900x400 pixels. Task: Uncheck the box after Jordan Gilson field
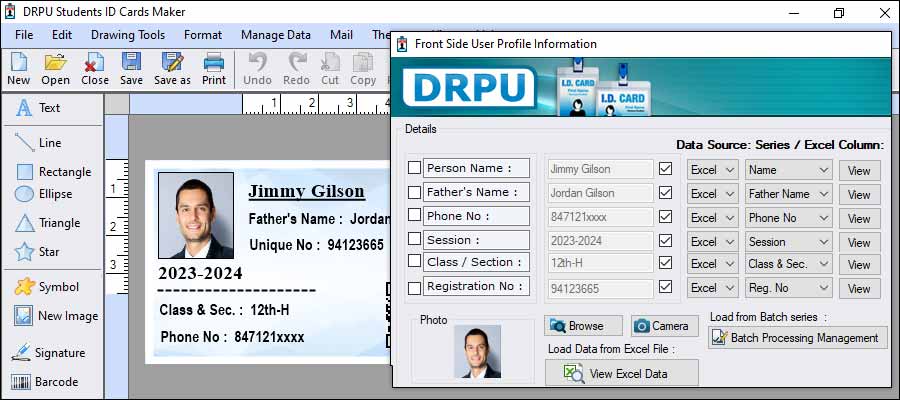(665, 193)
